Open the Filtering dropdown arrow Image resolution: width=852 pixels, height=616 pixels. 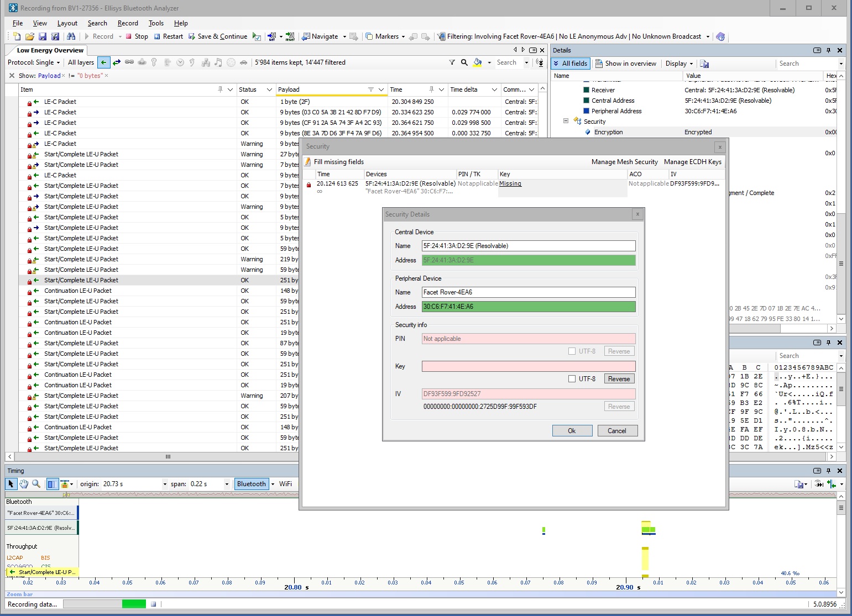[x=708, y=37]
